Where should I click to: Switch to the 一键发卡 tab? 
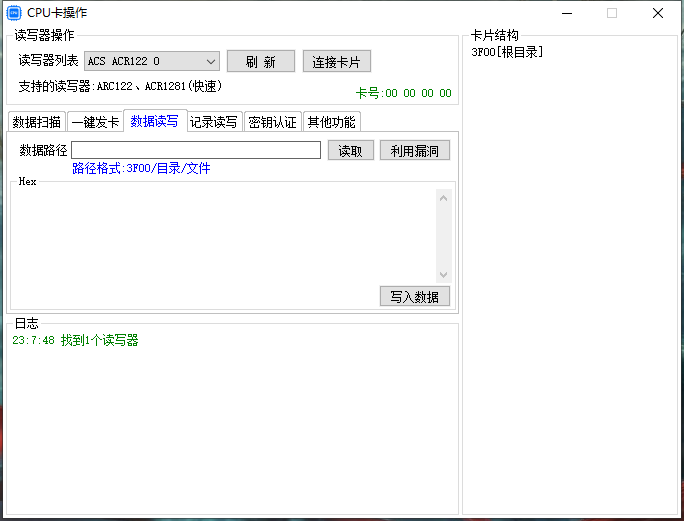(x=95, y=122)
